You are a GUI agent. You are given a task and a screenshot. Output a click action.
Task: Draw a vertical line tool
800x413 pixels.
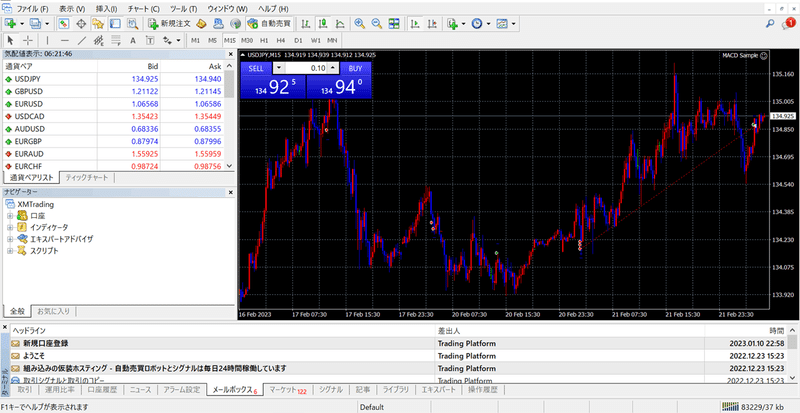click(x=47, y=40)
